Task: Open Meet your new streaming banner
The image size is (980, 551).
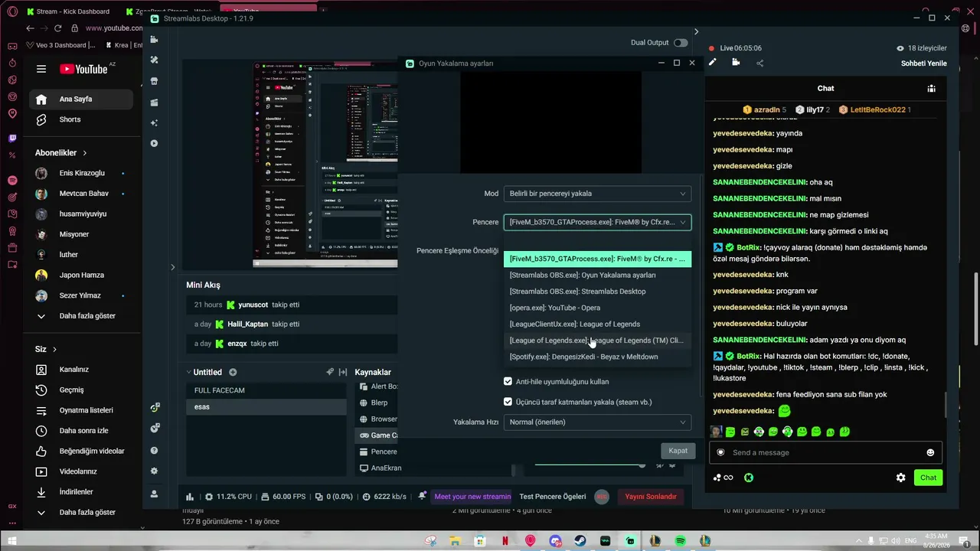Action: [471, 497]
